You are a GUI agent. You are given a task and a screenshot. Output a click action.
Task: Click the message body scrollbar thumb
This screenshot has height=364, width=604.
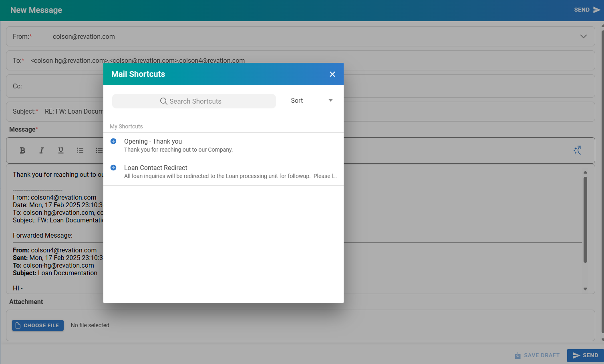pyautogui.click(x=585, y=220)
